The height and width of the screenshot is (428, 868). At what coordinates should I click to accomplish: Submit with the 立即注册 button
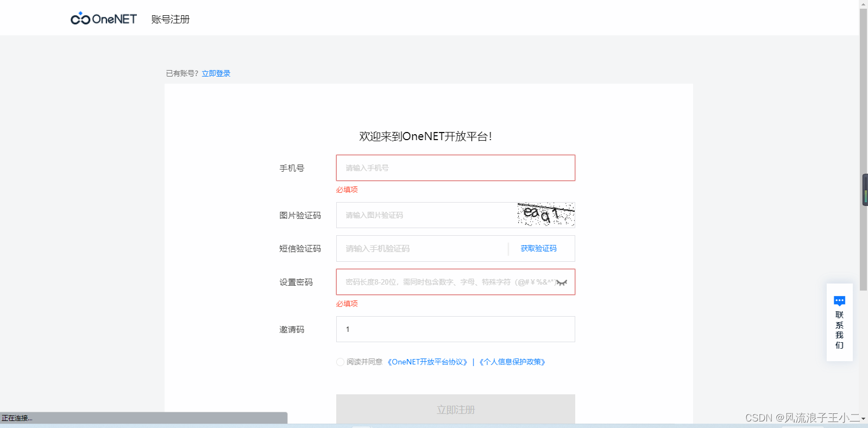point(456,410)
